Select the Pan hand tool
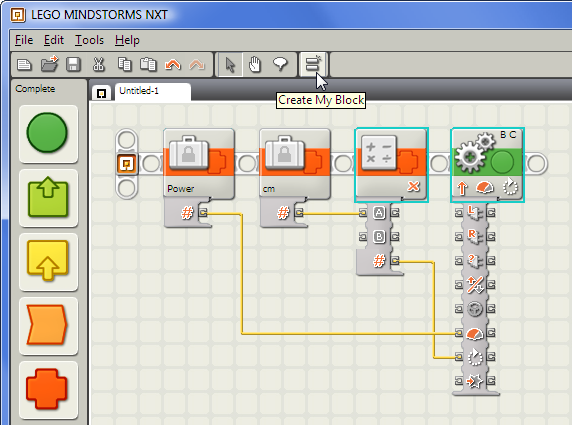The height and width of the screenshot is (425, 572). point(255,65)
